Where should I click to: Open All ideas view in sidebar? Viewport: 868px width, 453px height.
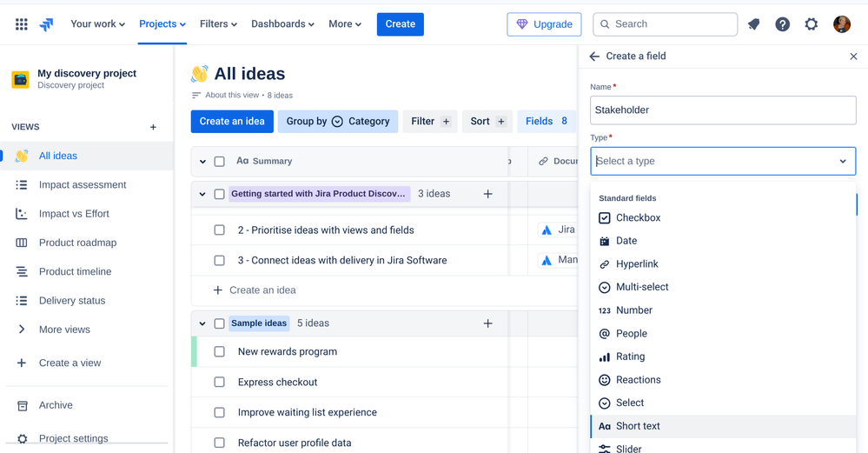(x=86, y=157)
